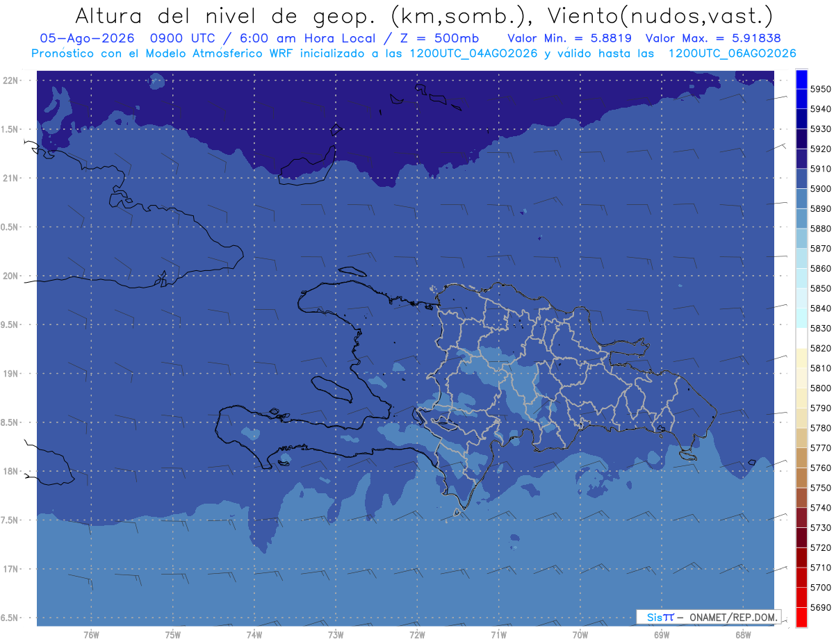Click the '5690' color bar value
Image resolution: width=834 pixels, height=644 pixels.
click(821, 607)
